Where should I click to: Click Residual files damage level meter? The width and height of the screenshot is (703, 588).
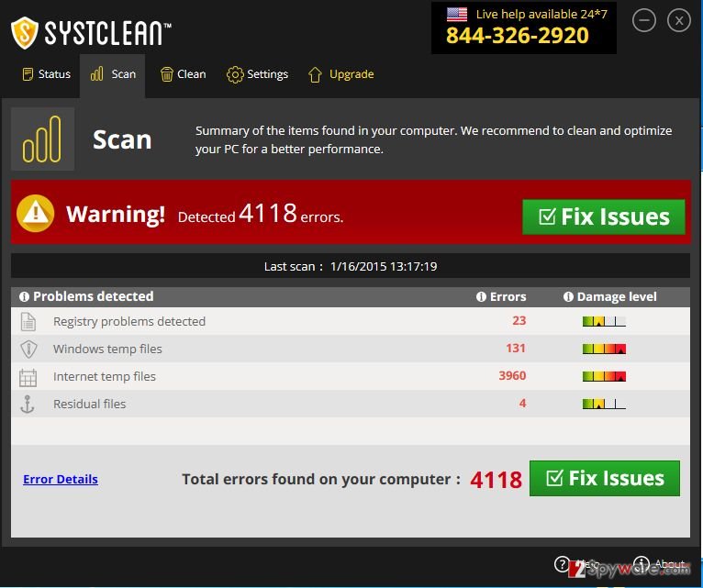tap(604, 405)
